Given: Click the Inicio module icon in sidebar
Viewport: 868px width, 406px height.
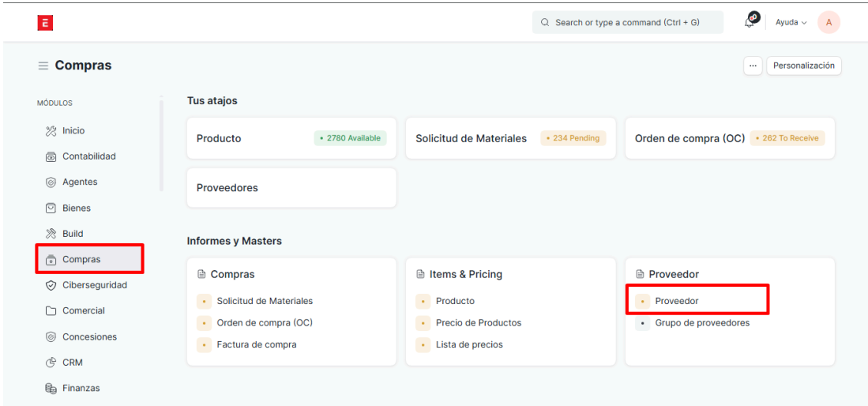Looking at the screenshot, I should [x=51, y=131].
